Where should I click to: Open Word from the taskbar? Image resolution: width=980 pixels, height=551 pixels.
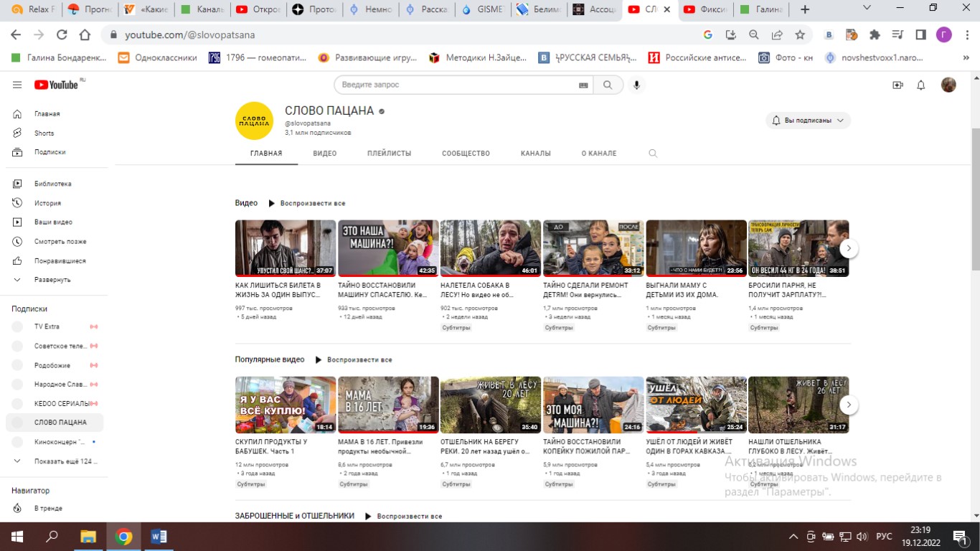tap(159, 537)
